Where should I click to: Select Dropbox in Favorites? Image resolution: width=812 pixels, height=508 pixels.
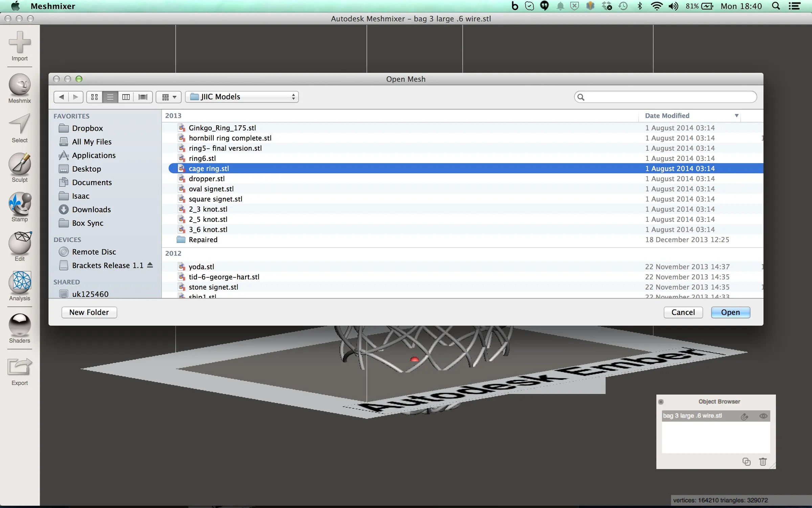pos(87,128)
